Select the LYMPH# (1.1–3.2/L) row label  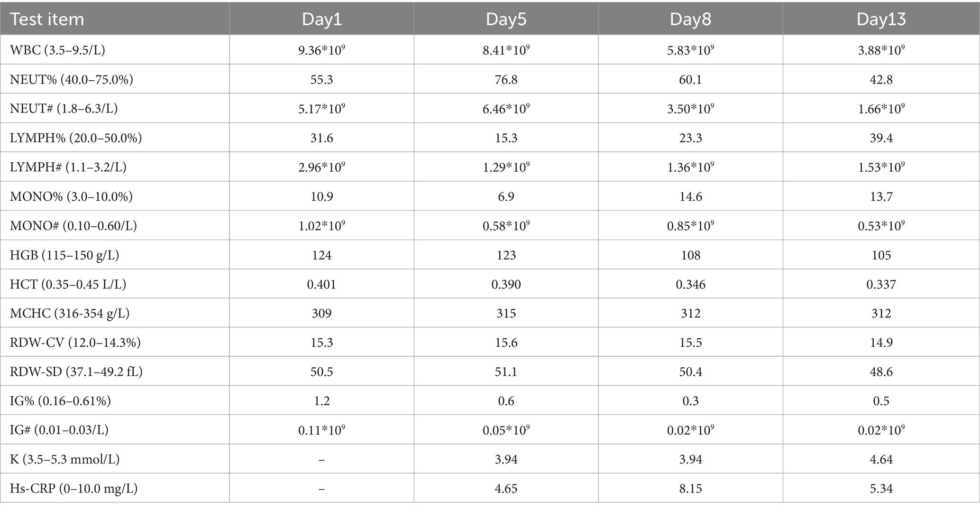pos(68,167)
